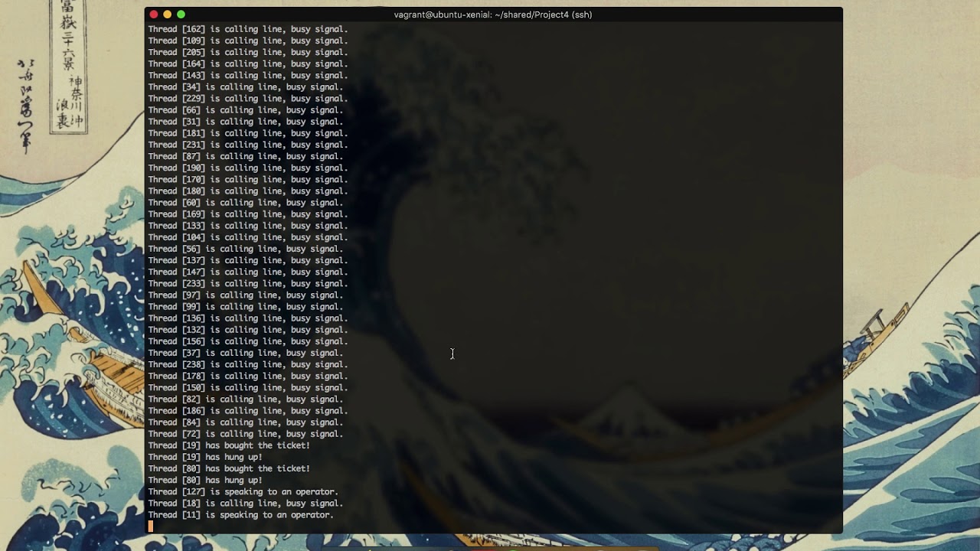Click line 'Thread [156] is calling line'
Screen dimensions: 980x551
248,341
